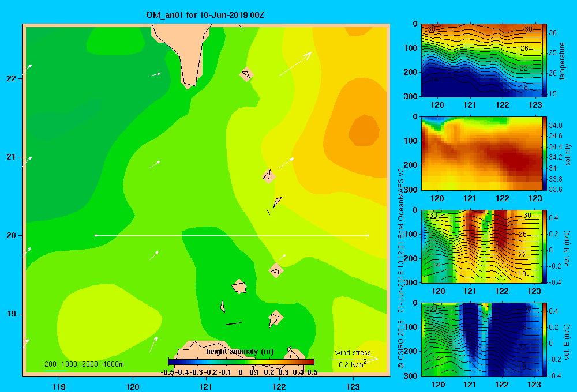Click the temperature color scale bar
Image resolution: width=577 pixels, height=392 pixels.
[x=545, y=61]
